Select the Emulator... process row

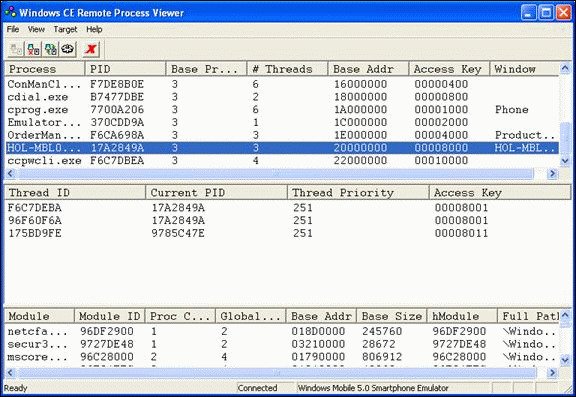[x=282, y=122]
